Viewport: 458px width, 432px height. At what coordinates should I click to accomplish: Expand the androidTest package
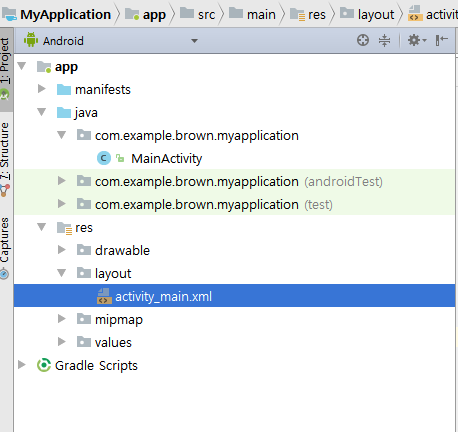click(62, 181)
